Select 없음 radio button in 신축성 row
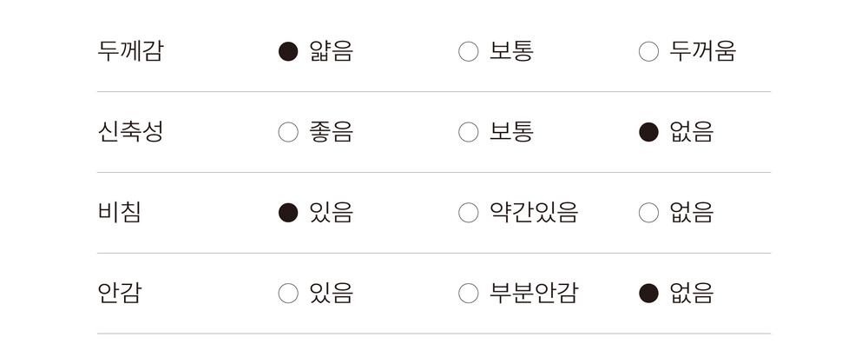This screenshot has width=868, height=357. [x=648, y=133]
